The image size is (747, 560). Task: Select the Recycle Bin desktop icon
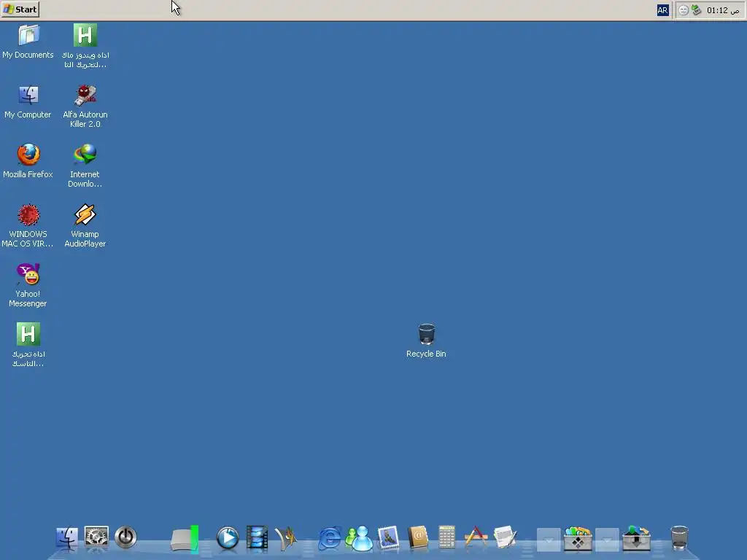click(426, 334)
